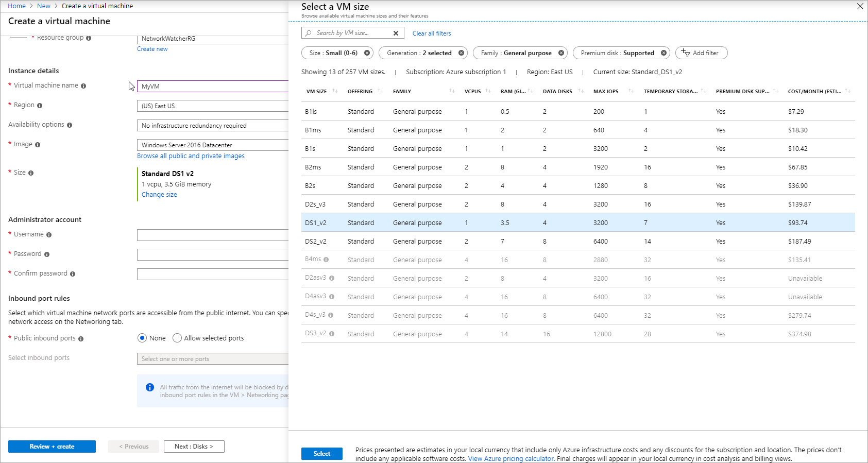Sort by Cost/Month column header
The image size is (868, 463).
(x=814, y=92)
